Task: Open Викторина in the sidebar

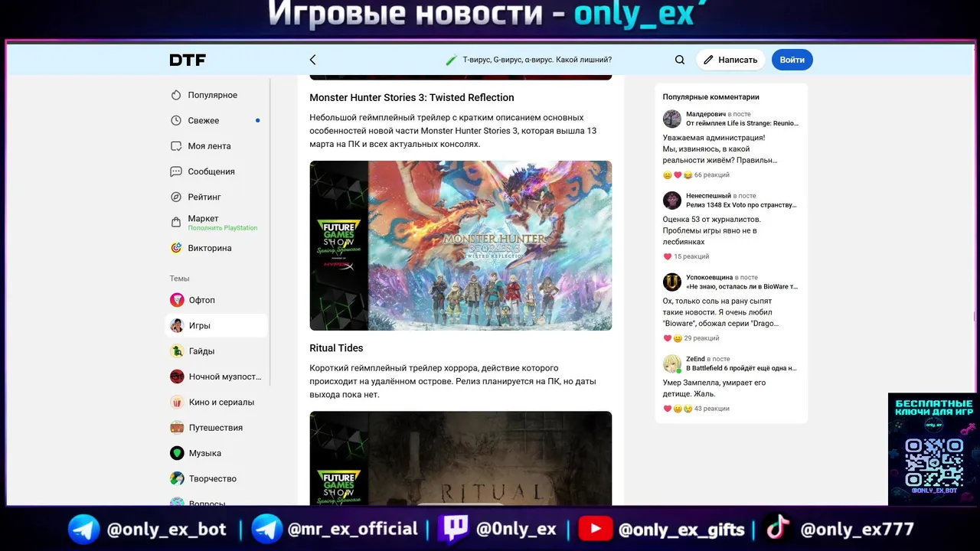Action: coord(210,248)
